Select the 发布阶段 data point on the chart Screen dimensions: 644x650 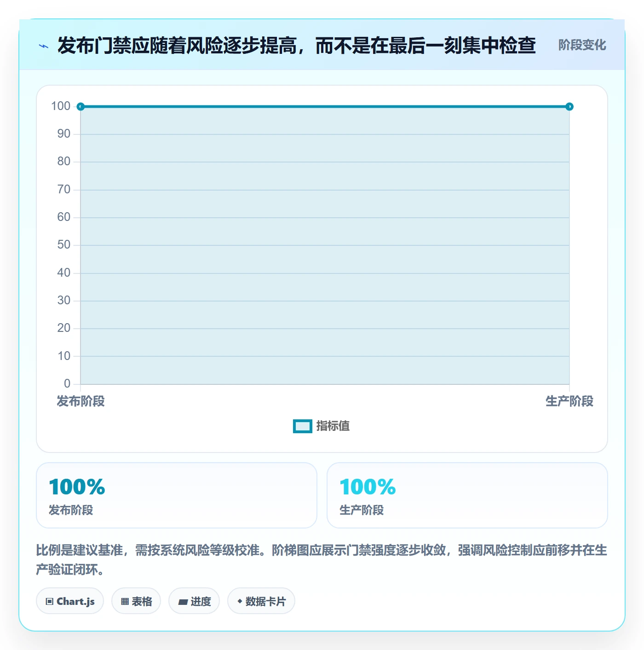[80, 107]
